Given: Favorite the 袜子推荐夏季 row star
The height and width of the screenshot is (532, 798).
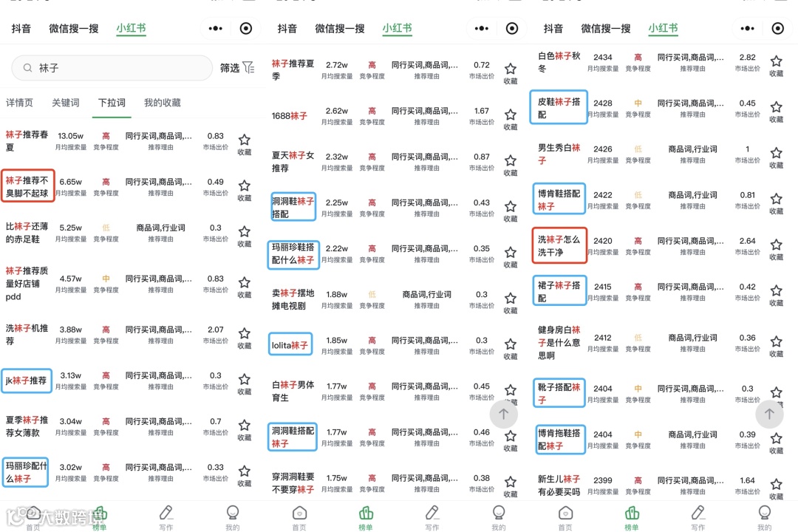Looking at the screenshot, I should click(511, 69).
